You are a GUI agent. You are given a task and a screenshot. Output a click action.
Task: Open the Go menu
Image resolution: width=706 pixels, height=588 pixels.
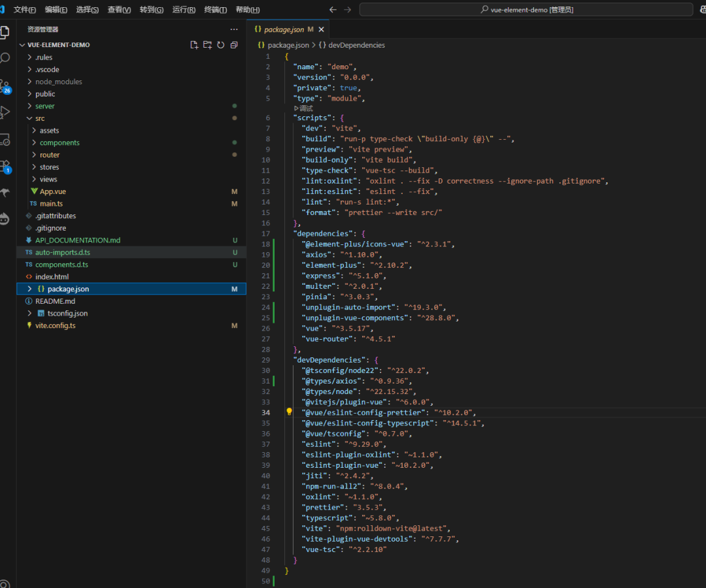[x=151, y=9]
